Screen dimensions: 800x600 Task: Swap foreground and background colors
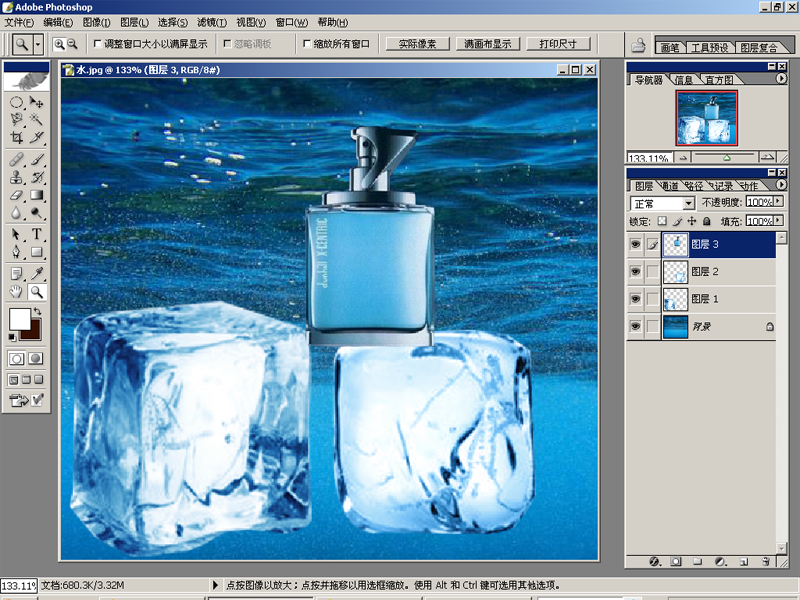[x=37, y=311]
